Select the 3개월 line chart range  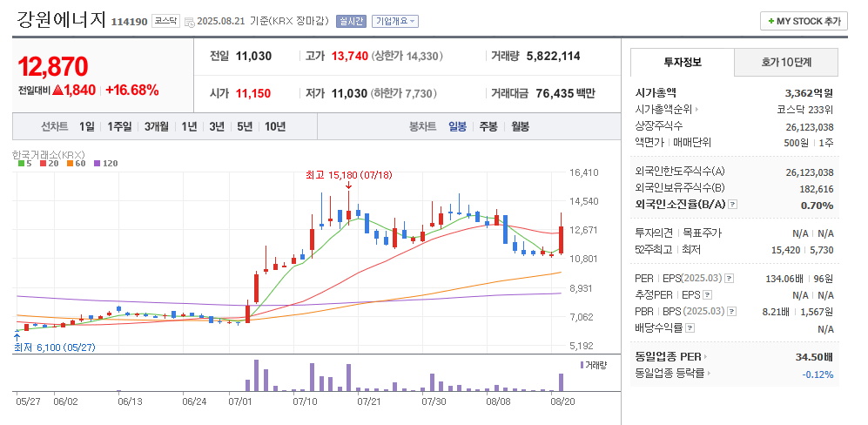click(x=158, y=126)
